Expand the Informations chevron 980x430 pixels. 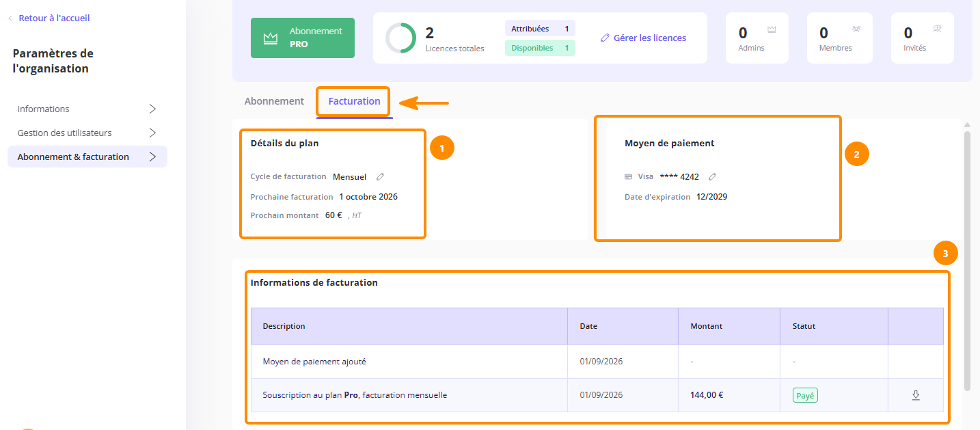click(x=152, y=109)
